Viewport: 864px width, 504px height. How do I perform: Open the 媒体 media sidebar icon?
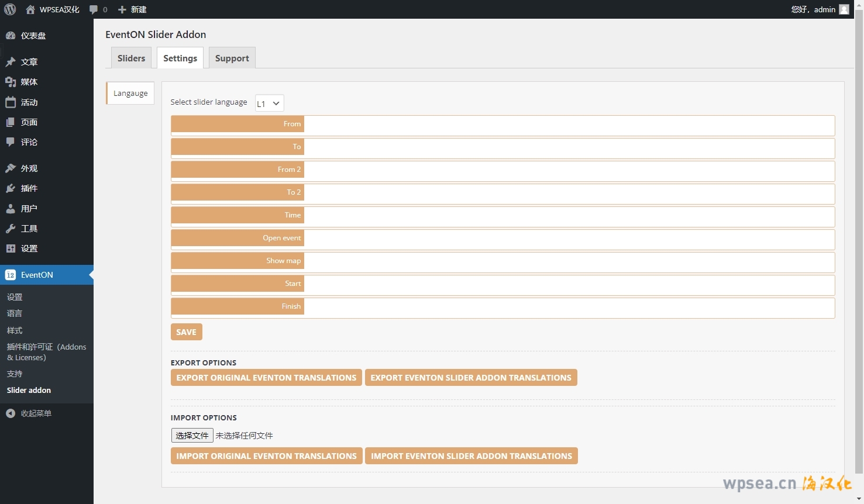point(11,82)
